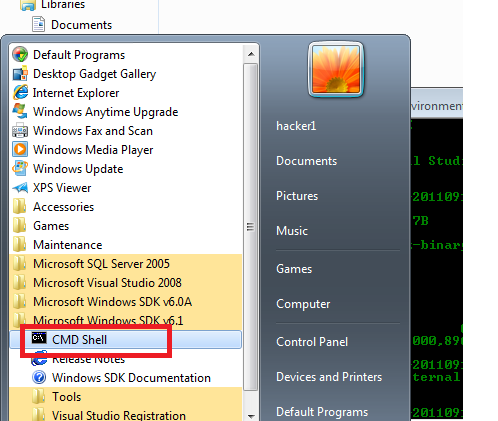Click the CMD Shell text label
The width and height of the screenshot is (498, 421).
click(79, 340)
